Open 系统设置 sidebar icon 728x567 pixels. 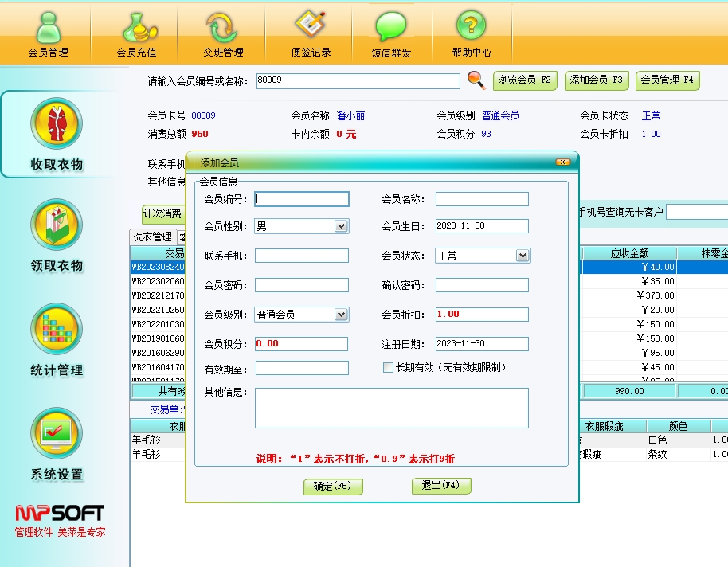[x=57, y=443]
